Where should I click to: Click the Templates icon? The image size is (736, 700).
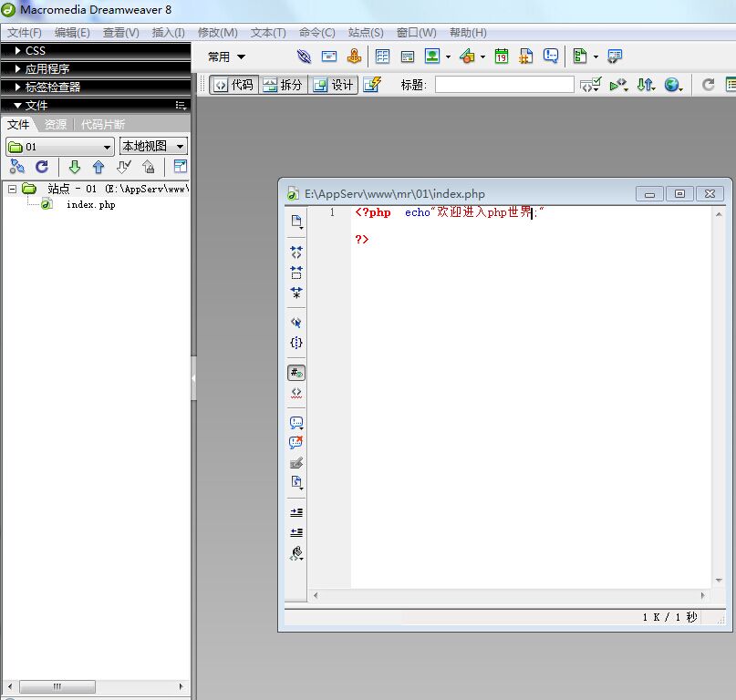tap(580, 57)
